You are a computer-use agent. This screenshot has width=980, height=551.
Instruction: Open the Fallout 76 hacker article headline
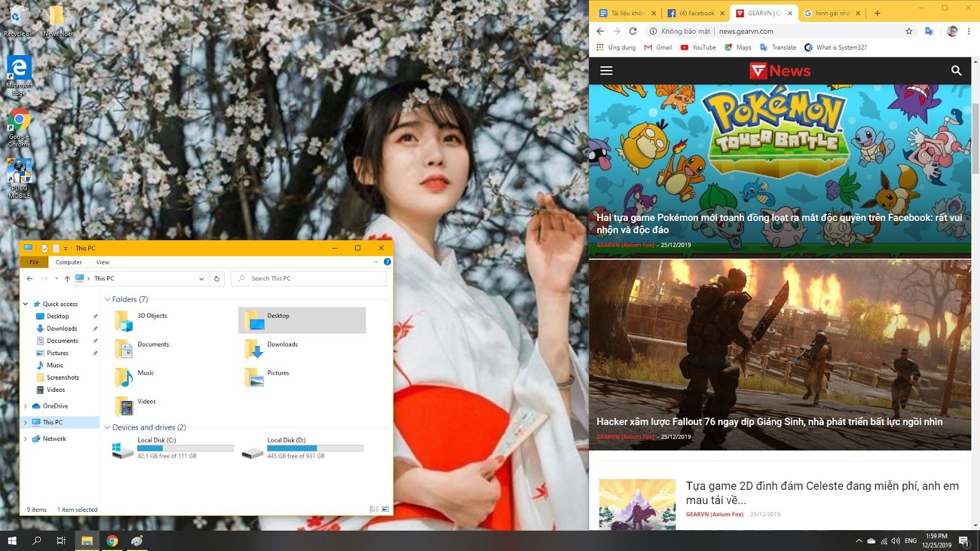[769, 422]
